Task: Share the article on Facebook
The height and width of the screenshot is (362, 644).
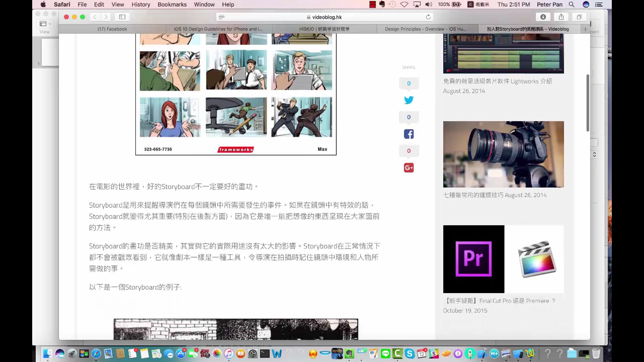Action: click(409, 134)
